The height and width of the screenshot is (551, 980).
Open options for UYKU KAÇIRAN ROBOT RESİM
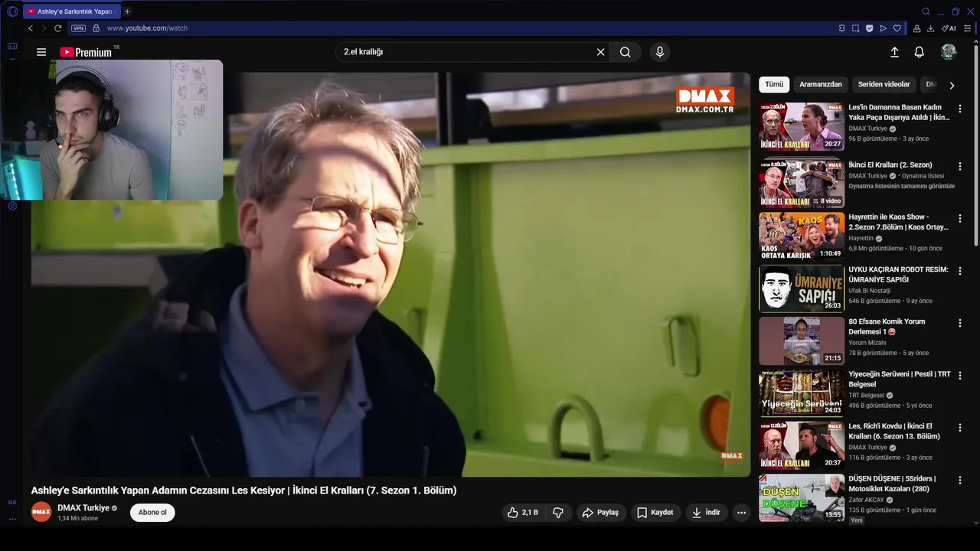click(x=960, y=271)
